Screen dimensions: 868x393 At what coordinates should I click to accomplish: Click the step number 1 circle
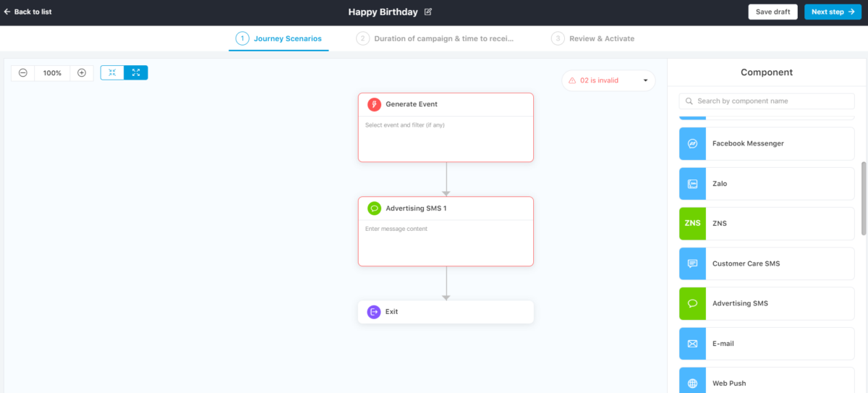(x=242, y=38)
